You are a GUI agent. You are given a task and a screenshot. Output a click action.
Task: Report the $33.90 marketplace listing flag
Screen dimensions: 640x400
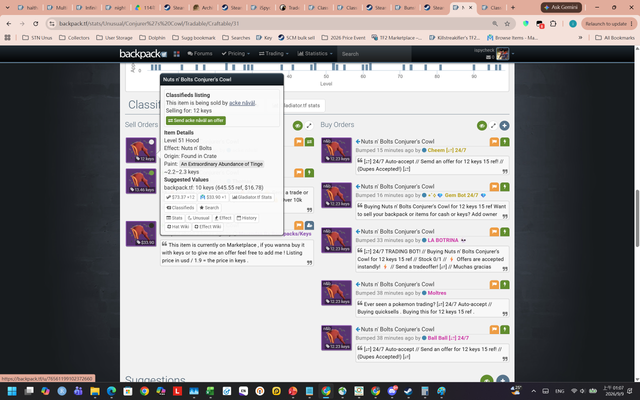click(299, 225)
